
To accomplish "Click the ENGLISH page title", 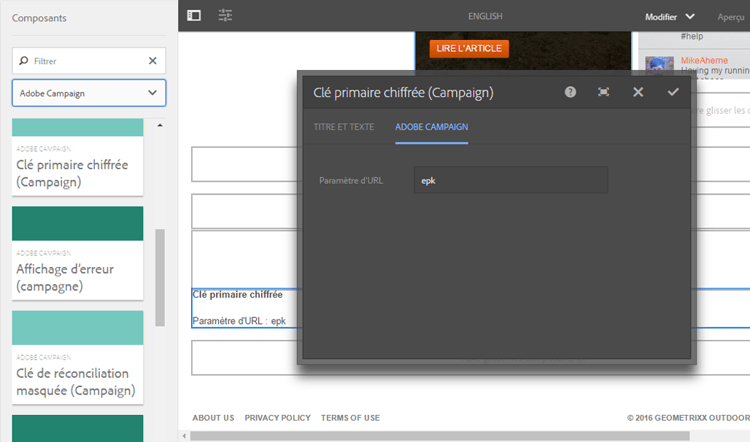I will click(485, 16).
